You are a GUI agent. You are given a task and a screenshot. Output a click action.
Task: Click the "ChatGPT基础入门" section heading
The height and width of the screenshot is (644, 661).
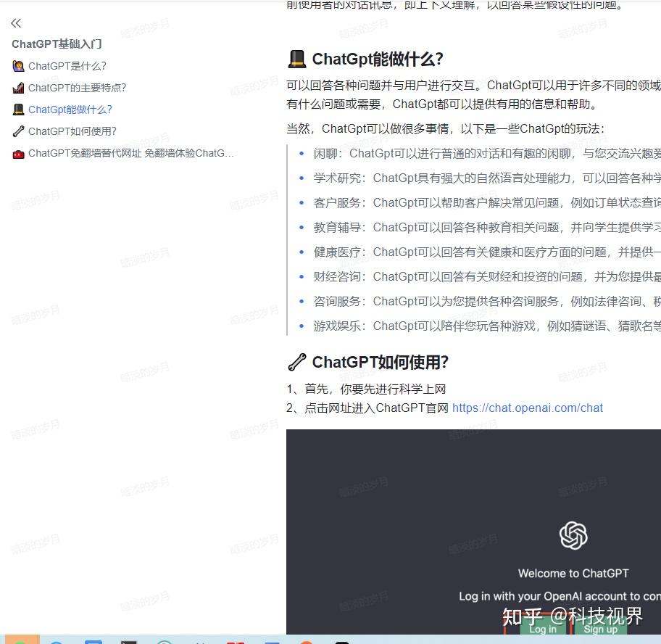point(57,44)
